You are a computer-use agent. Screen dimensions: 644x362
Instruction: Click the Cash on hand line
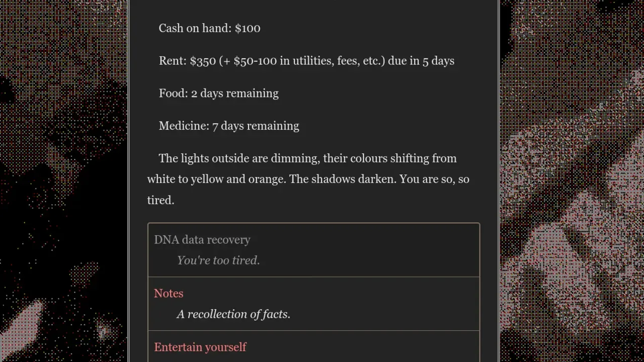click(x=209, y=28)
